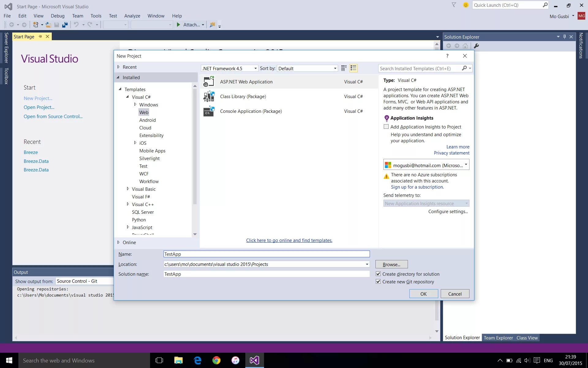This screenshot has width=588, height=368.
Task: Toggle Add Application Insights to Project checkbox
Action: [x=386, y=126]
